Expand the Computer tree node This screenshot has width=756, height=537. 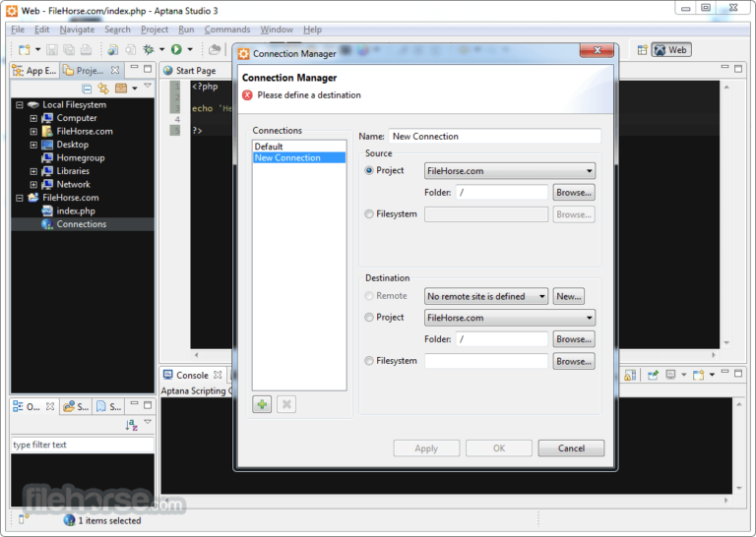click(33, 118)
